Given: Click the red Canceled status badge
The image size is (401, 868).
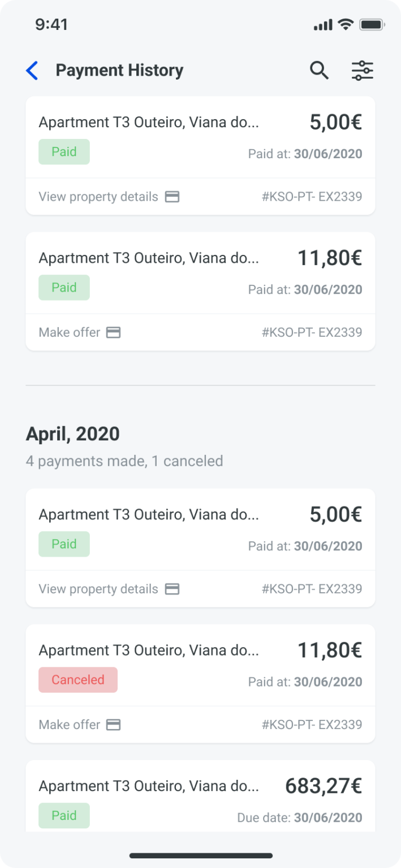Looking at the screenshot, I should tap(78, 680).
